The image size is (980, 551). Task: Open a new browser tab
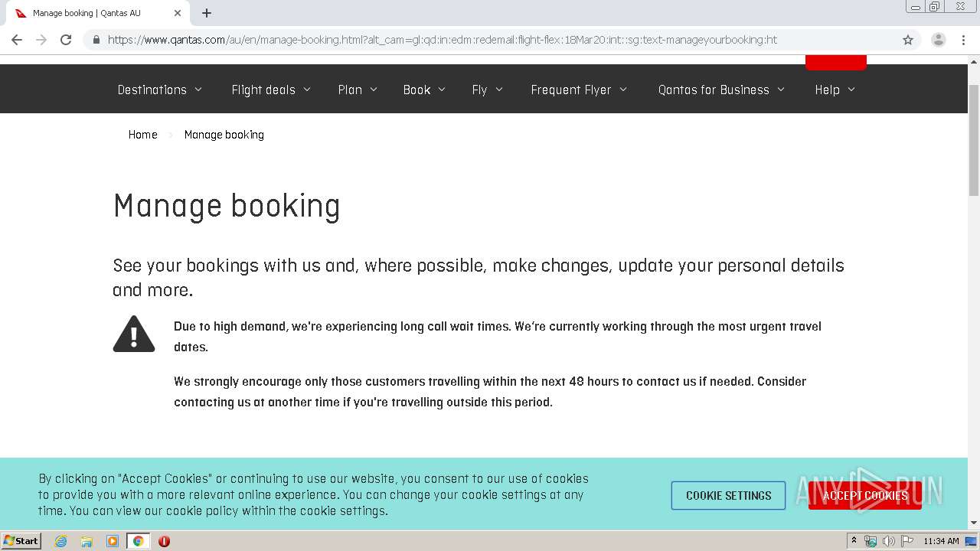coord(207,13)
